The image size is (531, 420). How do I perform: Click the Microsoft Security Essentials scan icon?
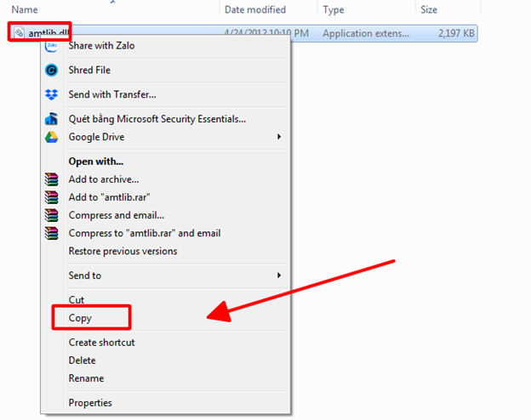click(x=51, y=120)
